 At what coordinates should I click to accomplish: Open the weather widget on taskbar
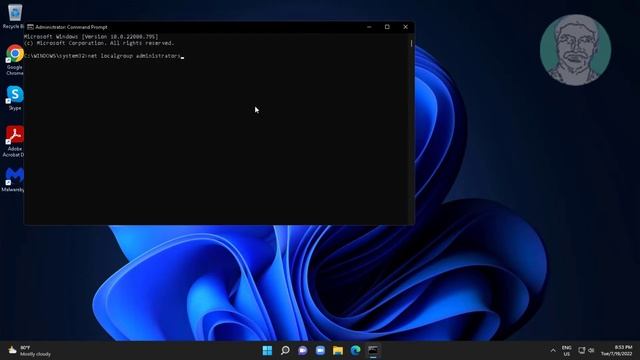coord(29,351)
